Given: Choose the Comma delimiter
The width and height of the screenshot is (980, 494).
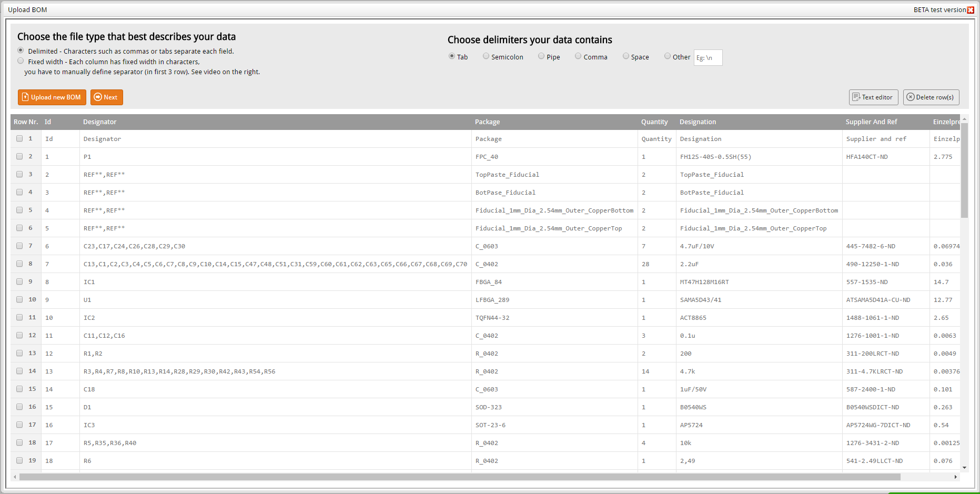Looking at the screenshot, I should pyautogui.click(x=578, y=56).
